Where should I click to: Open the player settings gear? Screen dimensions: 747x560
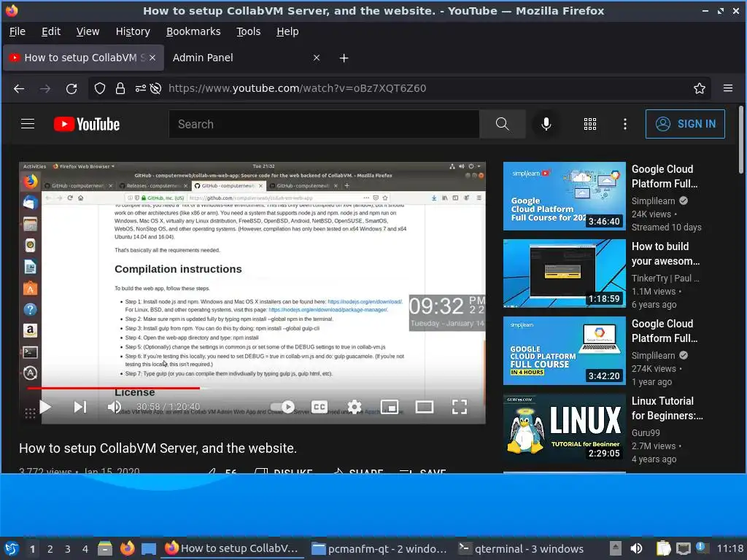pos(355,407)
